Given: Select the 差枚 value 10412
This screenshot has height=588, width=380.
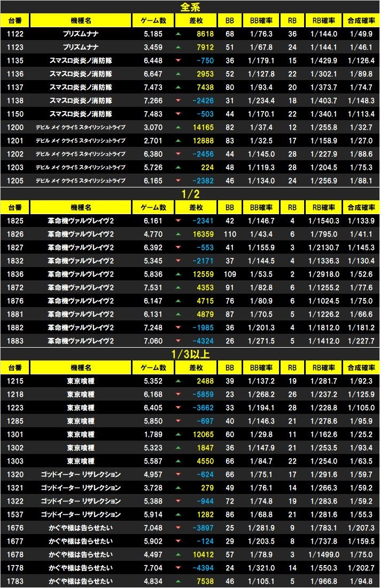Looking at the screenshot, I should (x=203, y=555).
